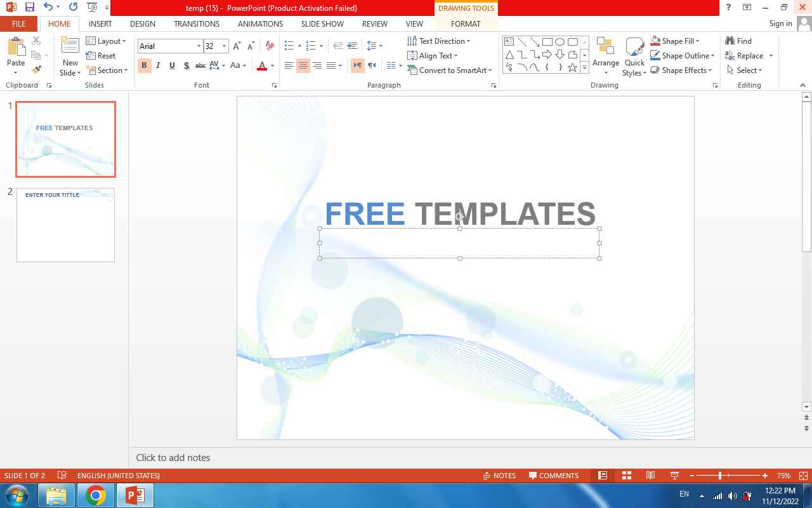Click the Format Painter icon
Screen dimensions: 812x508
[x=36, y=70]
